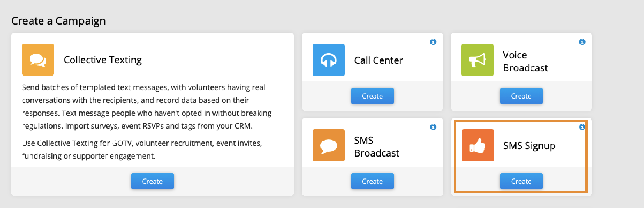The image size is (644, 208).
Task: Create a Call Center campaign
Action: point(372,96)
